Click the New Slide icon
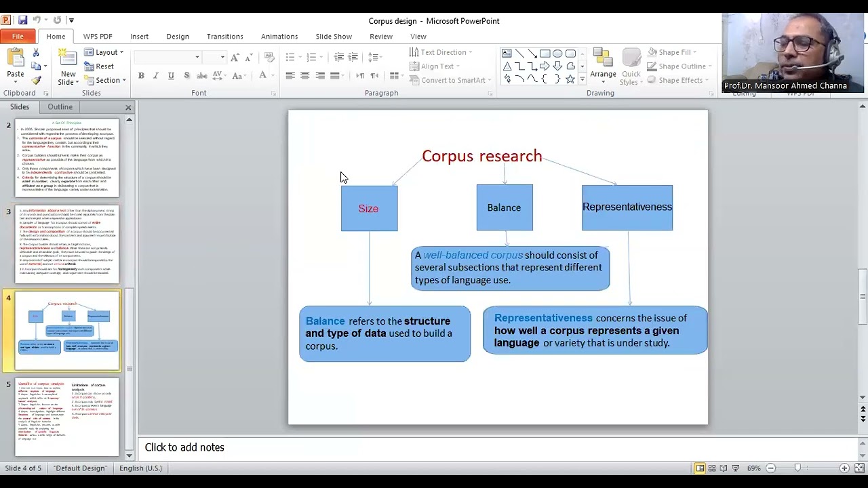Viewport: 868px width, 488px height. 68,58
